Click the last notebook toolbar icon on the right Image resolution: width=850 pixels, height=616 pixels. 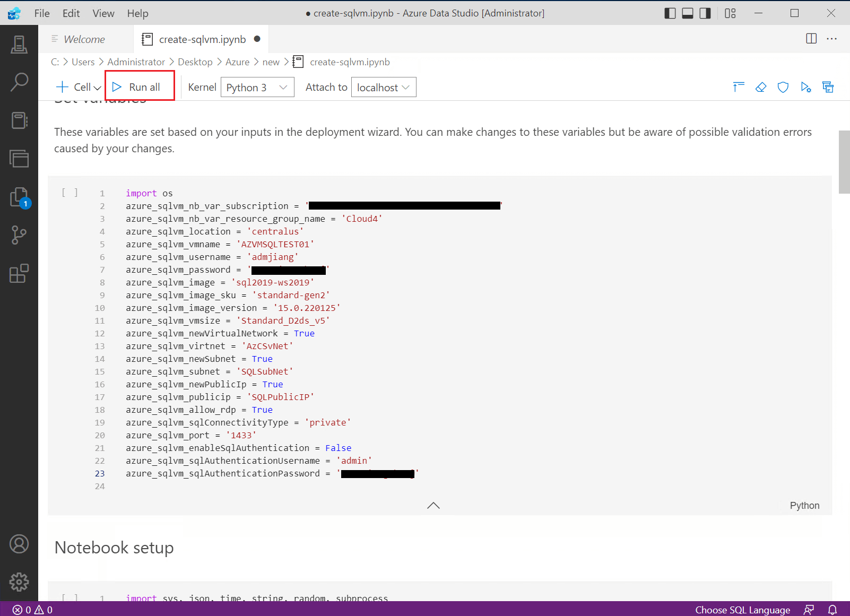click(828, 87)
